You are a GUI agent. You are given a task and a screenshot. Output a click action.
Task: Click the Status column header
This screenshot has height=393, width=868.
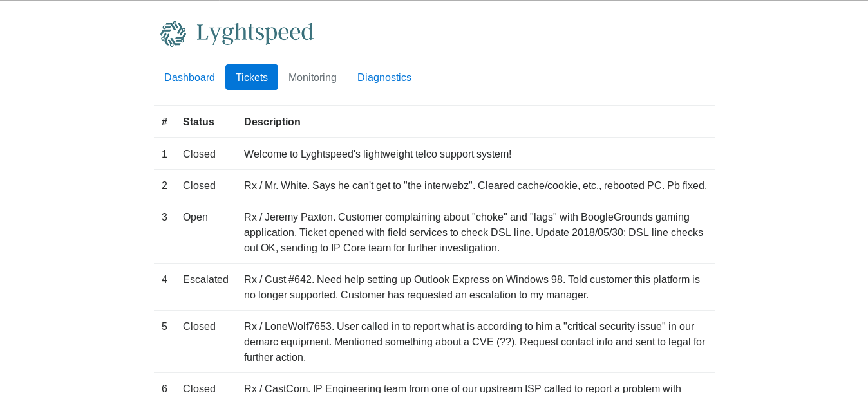click(198, 122)
